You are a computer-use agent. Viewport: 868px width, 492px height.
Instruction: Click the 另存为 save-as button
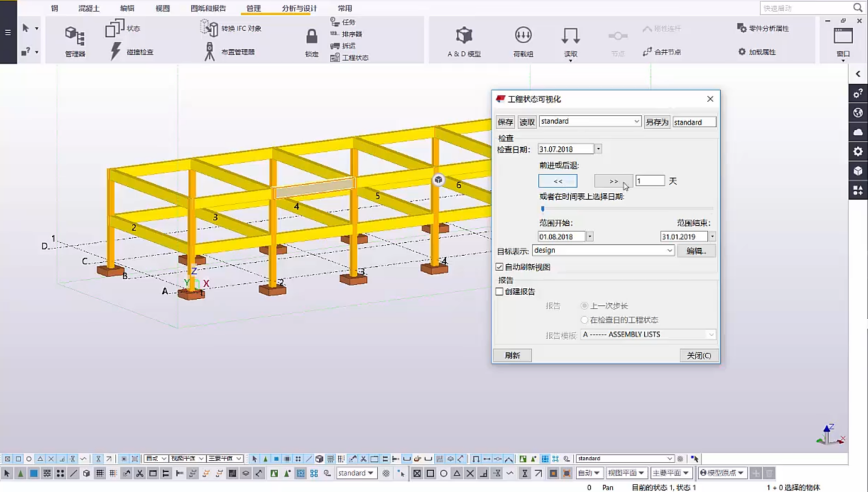656,122
